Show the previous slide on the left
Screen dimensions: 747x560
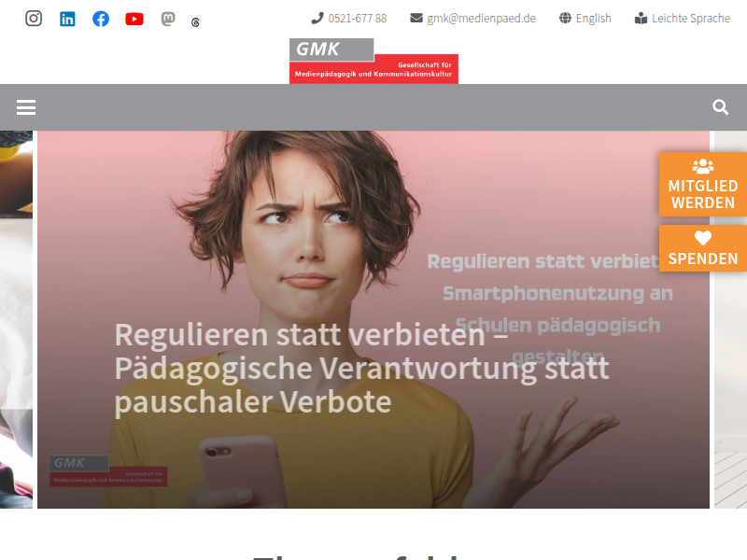click(16, 319)
